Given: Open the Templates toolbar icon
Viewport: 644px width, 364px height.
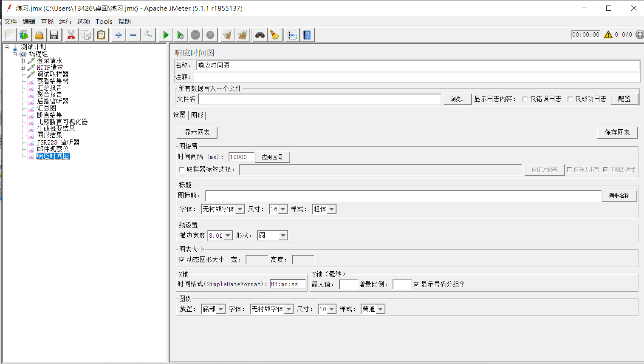Looking at the screenshot, I should 24,35.
